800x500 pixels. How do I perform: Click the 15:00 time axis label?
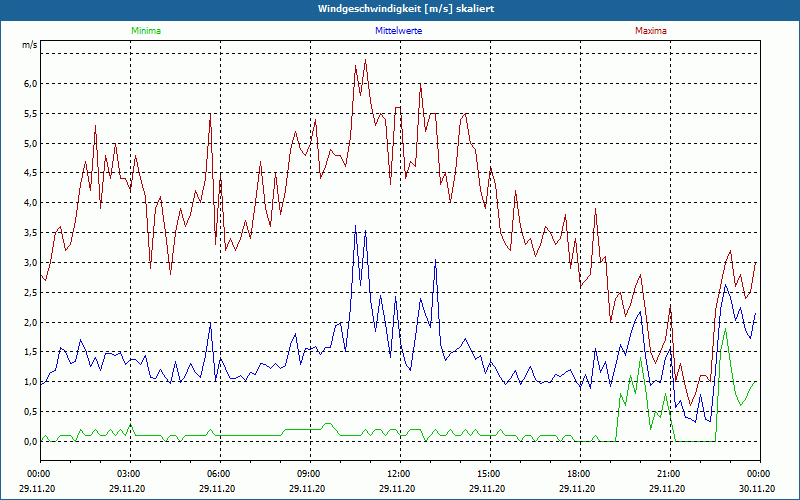click(x=487, y=474)
